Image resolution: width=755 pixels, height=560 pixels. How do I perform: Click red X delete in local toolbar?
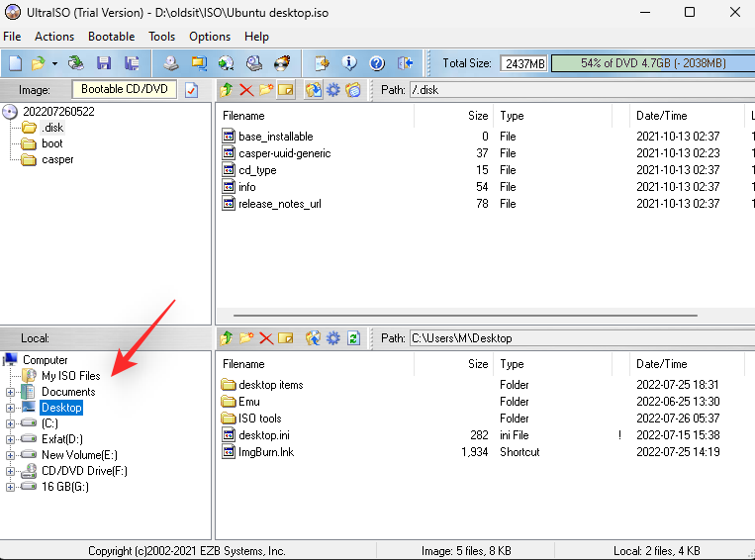point(266,338)
